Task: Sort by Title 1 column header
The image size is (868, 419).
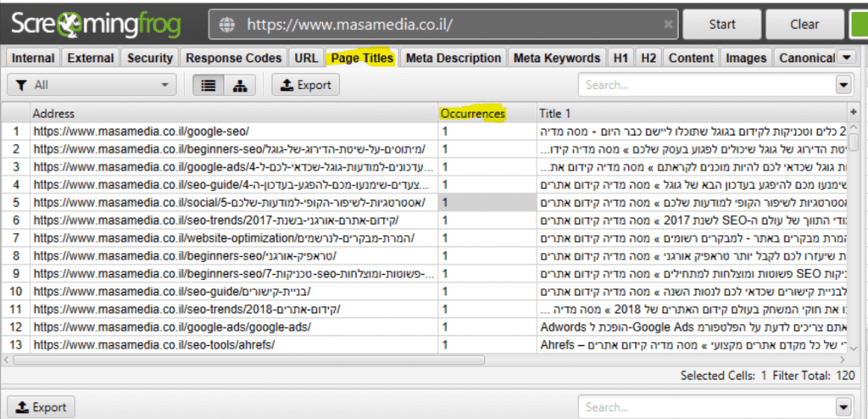Action: [692, 113]
